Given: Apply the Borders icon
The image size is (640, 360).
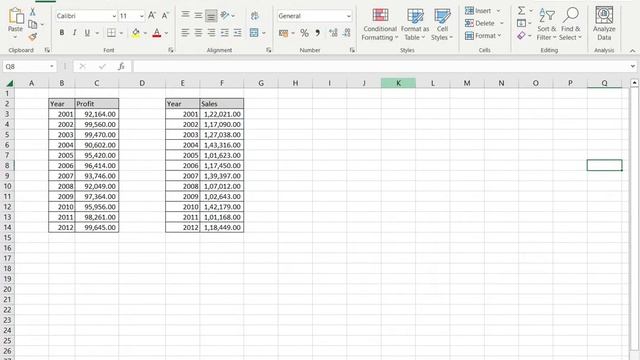Looking at the screenshot, I should (111, 33).
